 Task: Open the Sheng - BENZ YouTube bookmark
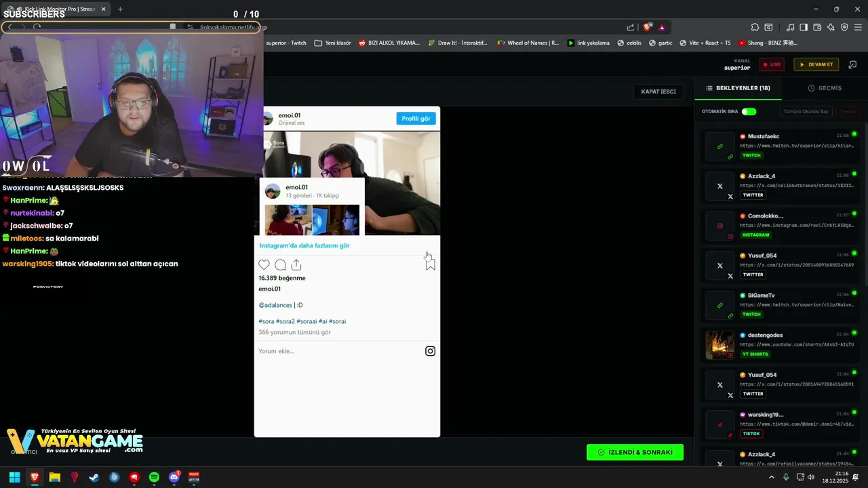768,43
